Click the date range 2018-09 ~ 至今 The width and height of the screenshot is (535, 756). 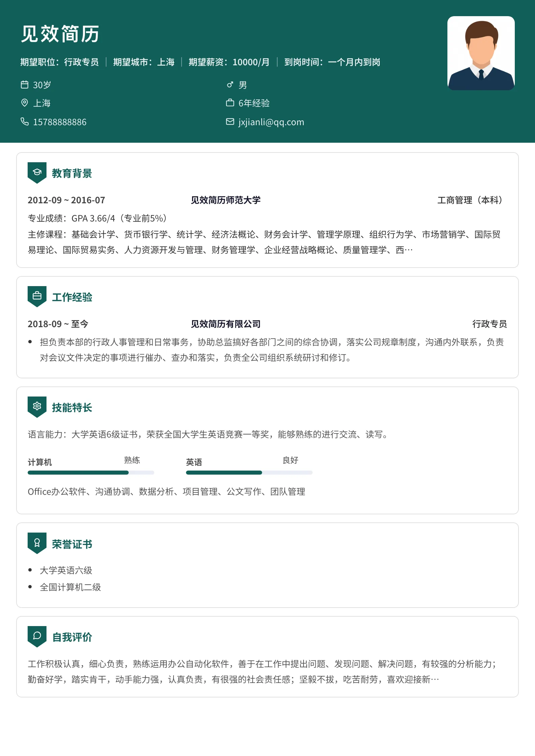(x=58, y=324)
